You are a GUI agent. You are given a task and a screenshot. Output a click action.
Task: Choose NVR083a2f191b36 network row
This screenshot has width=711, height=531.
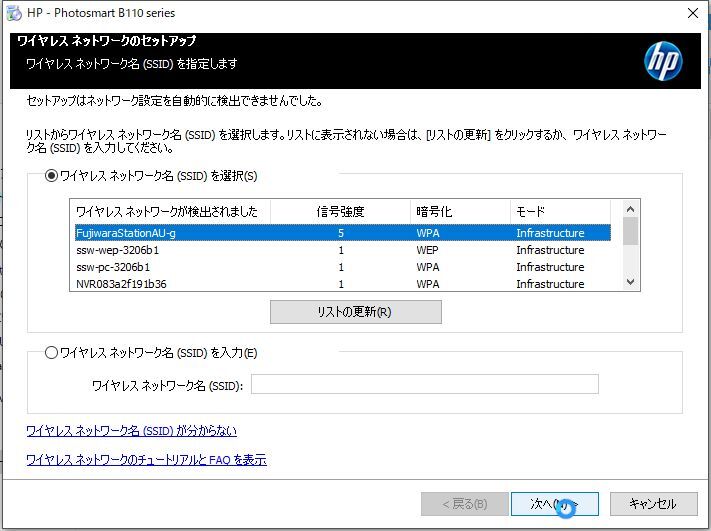[342, 284]
